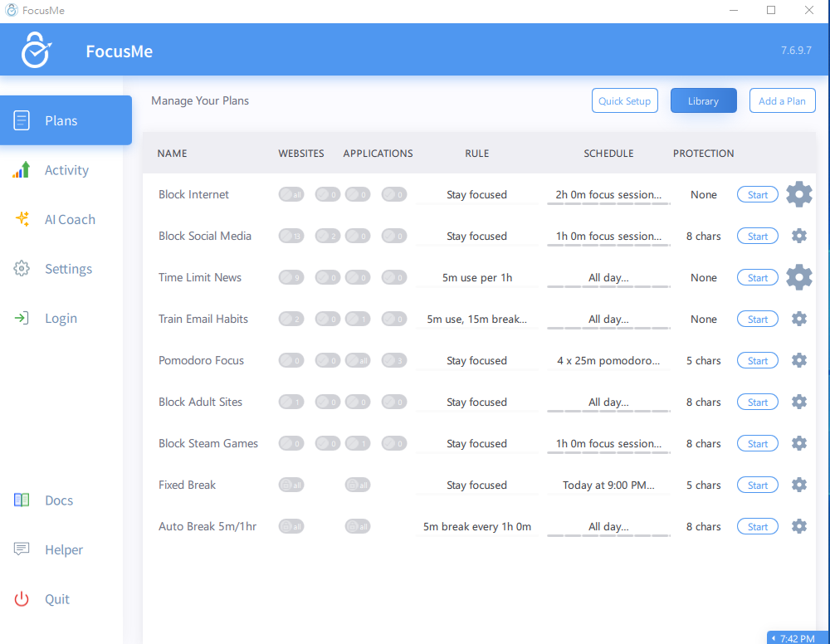Viewport: 830px width, 644px height.
Task: Go to Settings in the sidebar
Action: click(68, 269)
